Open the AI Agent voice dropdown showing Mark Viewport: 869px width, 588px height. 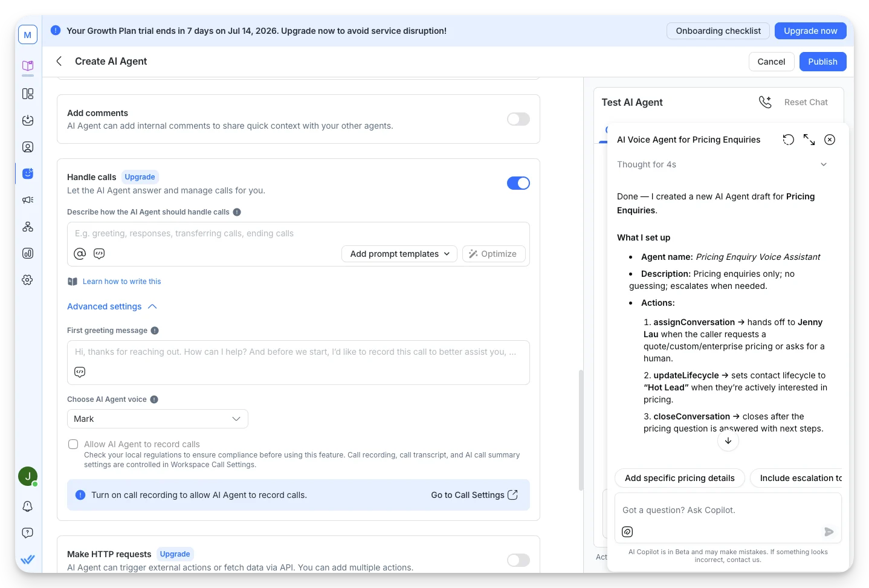[158, 419]
